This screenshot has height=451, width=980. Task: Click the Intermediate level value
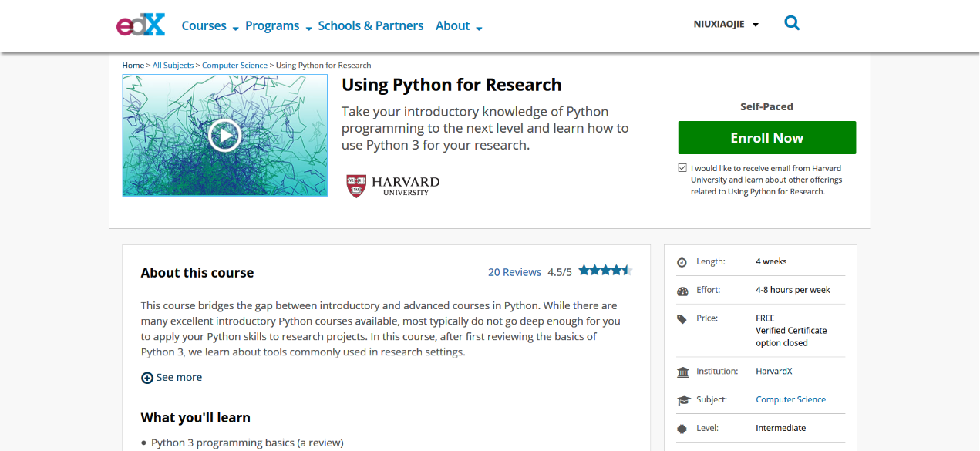(780, 428)
